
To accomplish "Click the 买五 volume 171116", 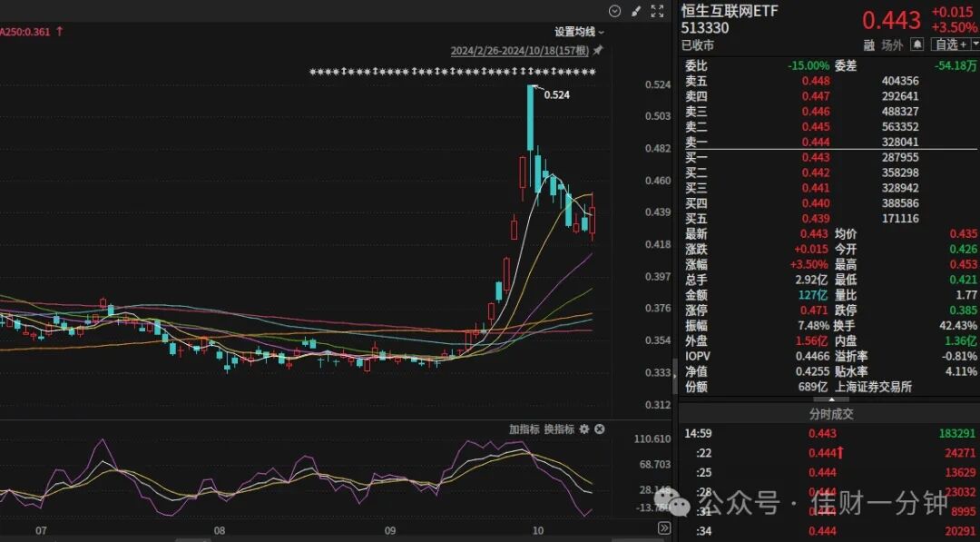I will click(x=900, y=219).
